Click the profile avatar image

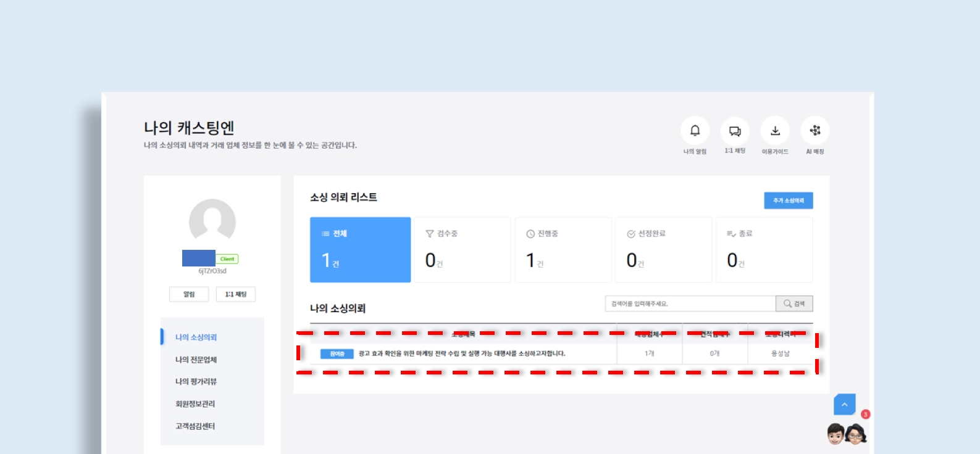point(212,221)
